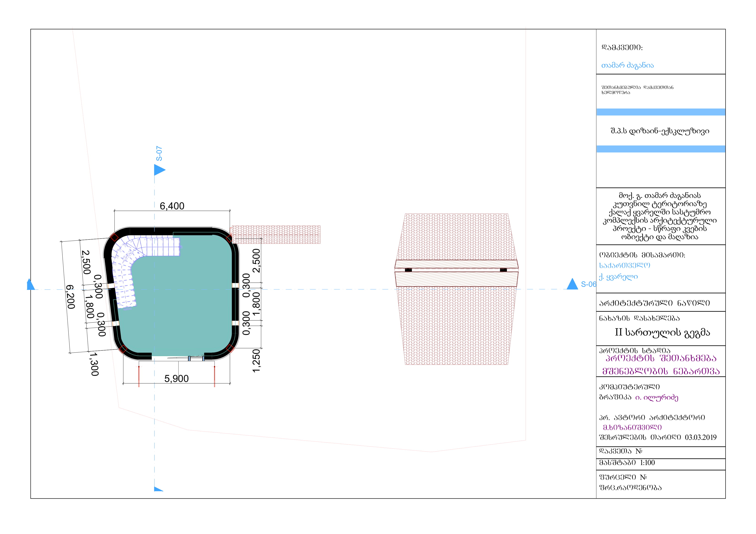Image resolution: width=756 pixels, height=534 pixels.
Task: Click the 5,900 dimension label
Action: 176,379
